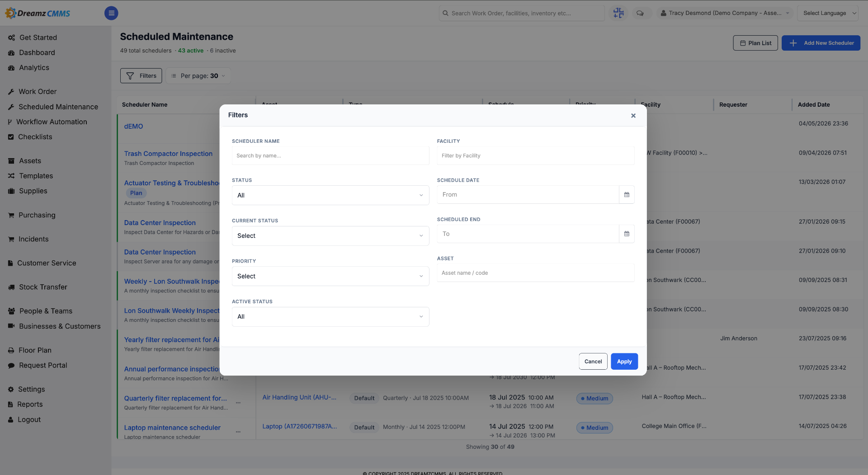Screen dimensions: 868x475
Task: Click the Workflow Automation branch icon
Action: [10, 122]
